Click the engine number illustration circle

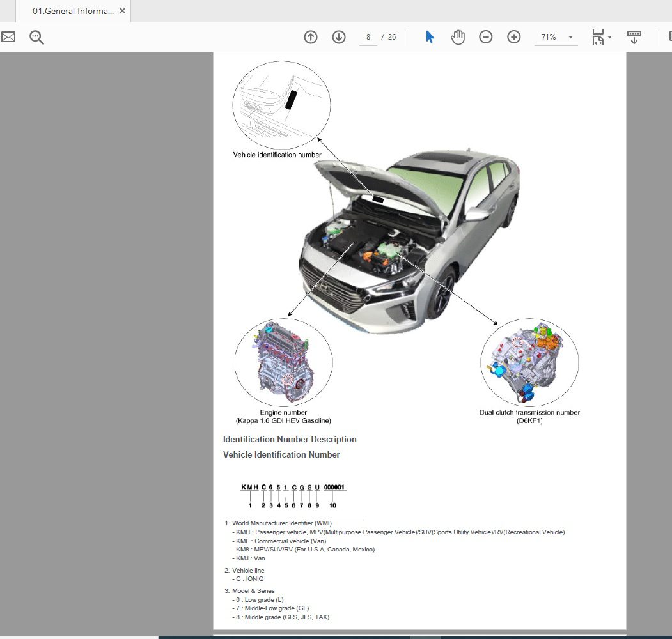pyautogui.click(x=284, y=363)
